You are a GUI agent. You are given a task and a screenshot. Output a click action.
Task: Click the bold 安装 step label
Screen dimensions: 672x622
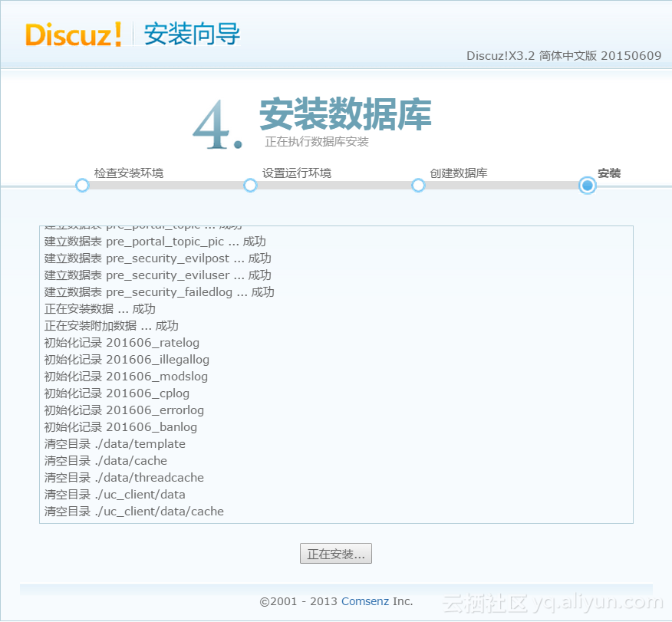point(609,173)
